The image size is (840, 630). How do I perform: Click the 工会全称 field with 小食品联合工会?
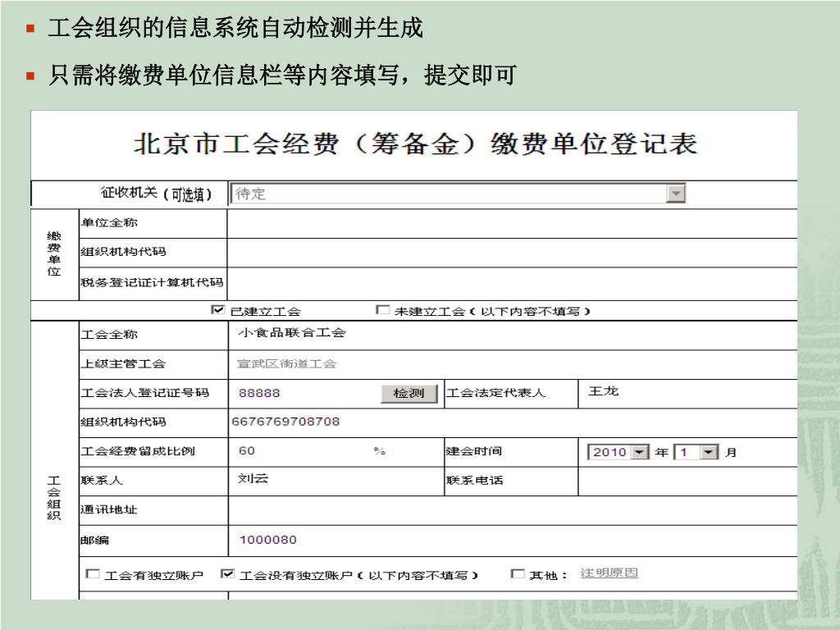513,335
